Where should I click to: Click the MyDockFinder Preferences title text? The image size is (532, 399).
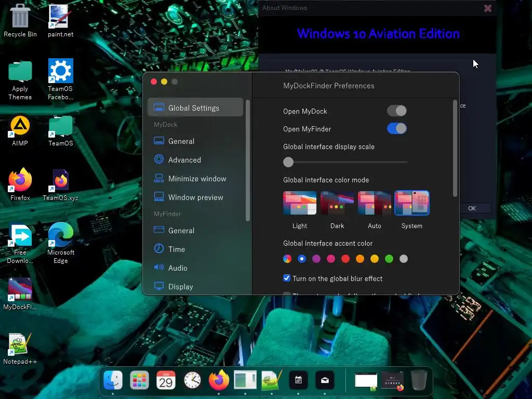(329, 86)
